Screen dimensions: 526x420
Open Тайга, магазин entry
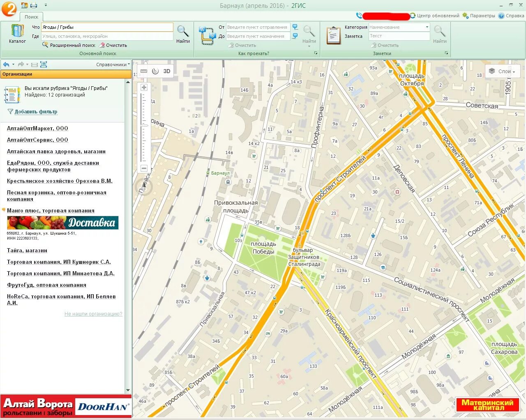tap(27, 251)
